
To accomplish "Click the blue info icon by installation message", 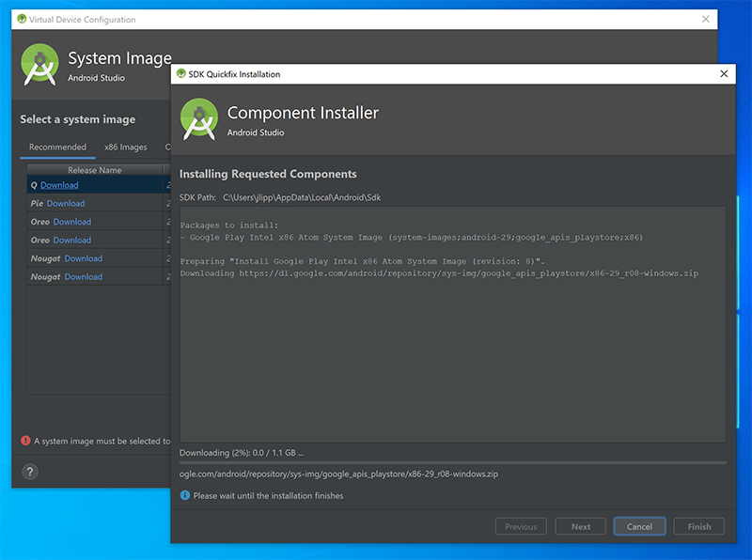I will point(184,495).
